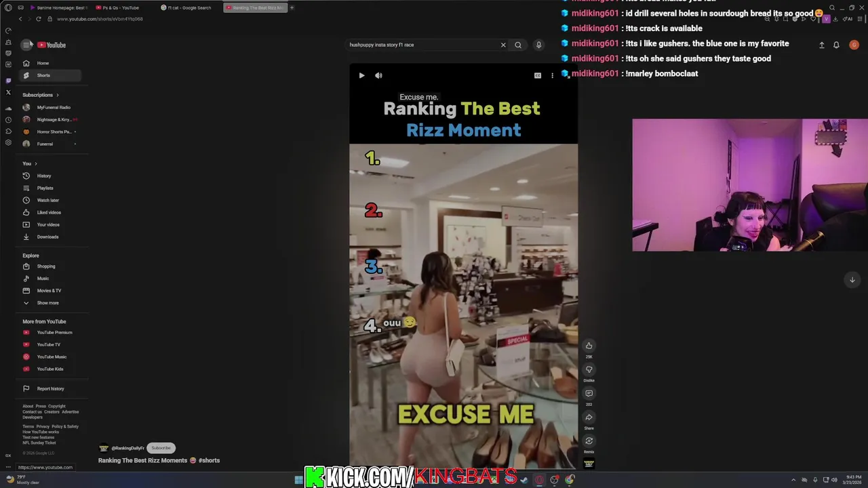Open Downloads in the sidebar
This screenshot has width=868, height=488.
51,237
